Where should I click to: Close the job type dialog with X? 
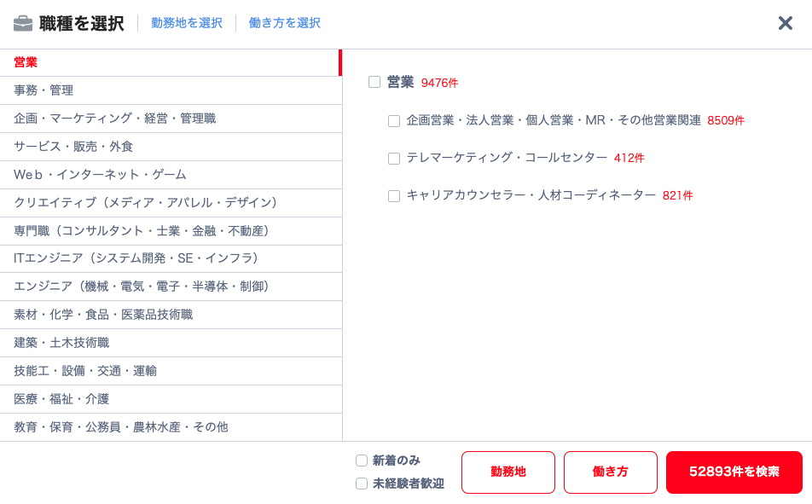click(785, 23)
